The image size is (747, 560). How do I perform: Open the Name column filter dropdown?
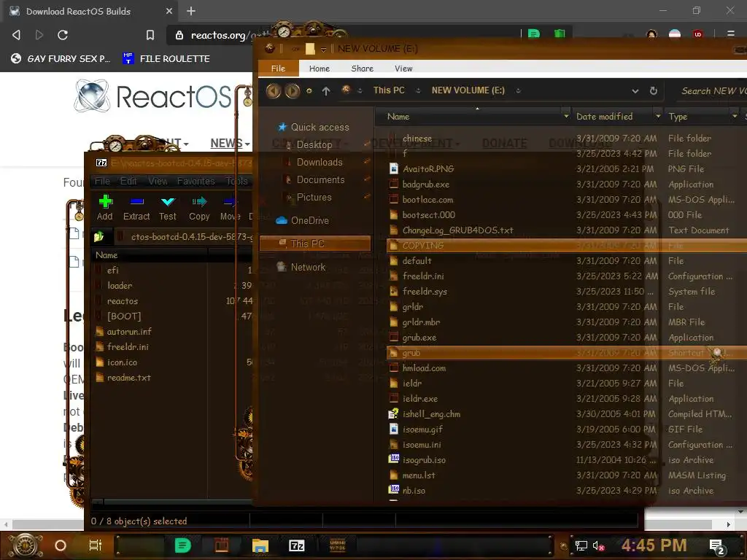(566, 116)
